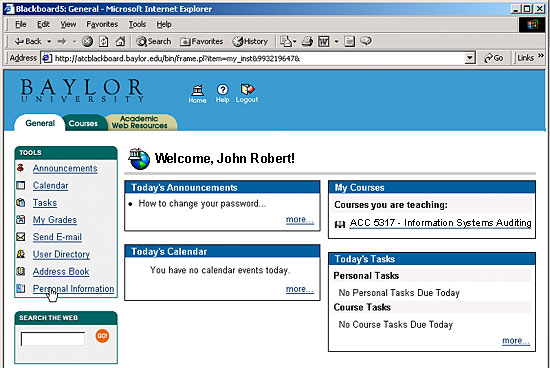
Task: Switch to Academic Web Resources tab
Action: click(140, 122)
